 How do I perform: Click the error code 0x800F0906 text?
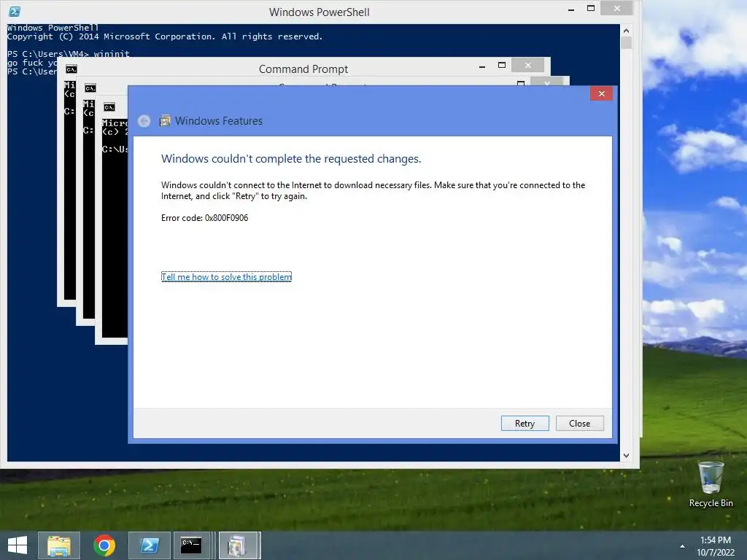[226, 217]
